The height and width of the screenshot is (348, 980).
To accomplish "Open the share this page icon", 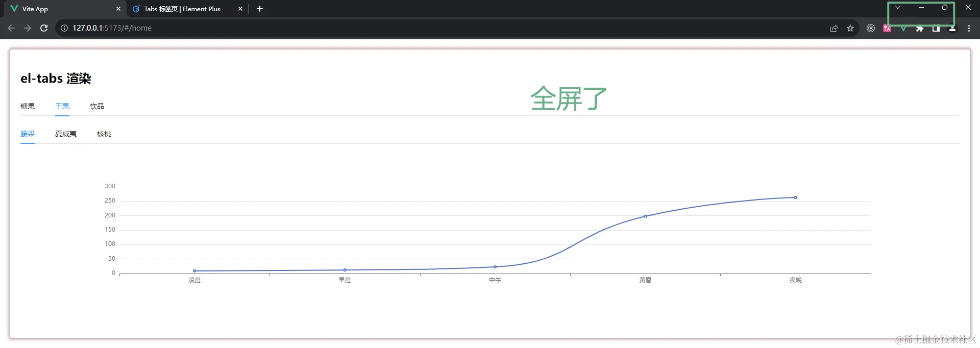I will coord(834,28).
